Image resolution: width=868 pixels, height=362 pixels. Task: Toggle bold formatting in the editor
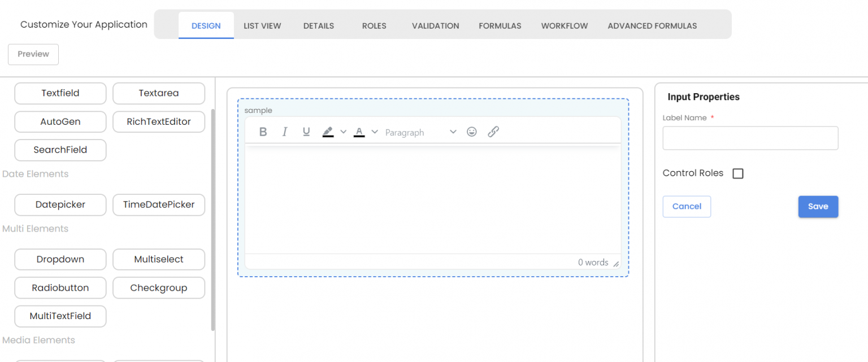click(263, 132)
